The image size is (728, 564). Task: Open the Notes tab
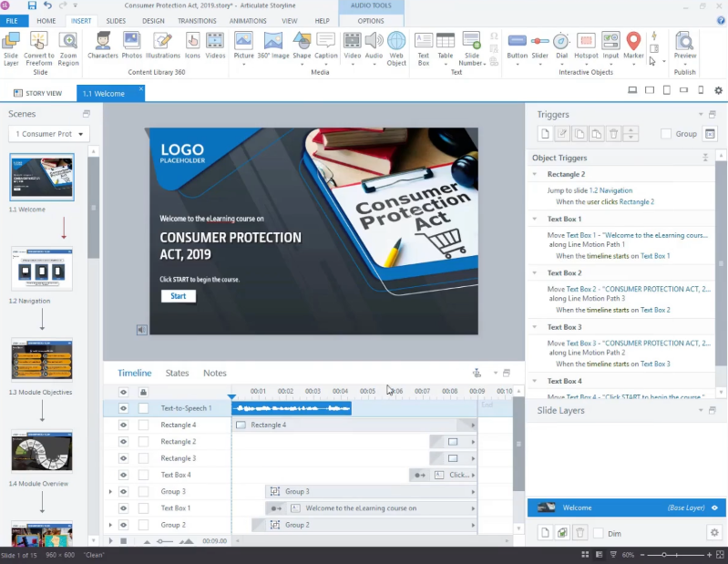pos(214,374)
